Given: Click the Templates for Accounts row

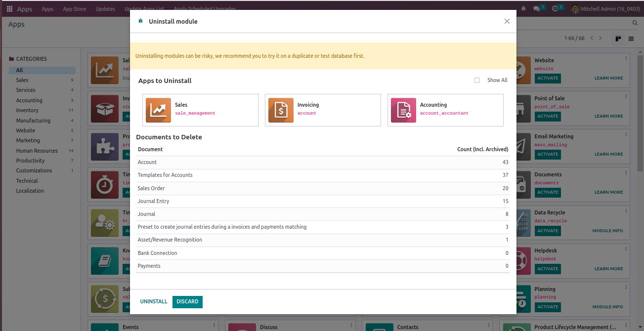Looking at the screenshot, I should (x=323, y=175).
